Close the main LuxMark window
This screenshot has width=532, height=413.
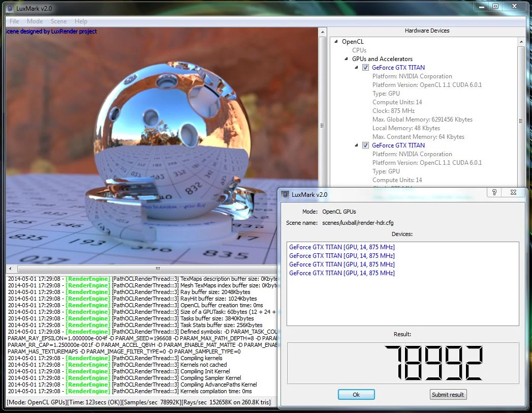click(x=514, y=6)
